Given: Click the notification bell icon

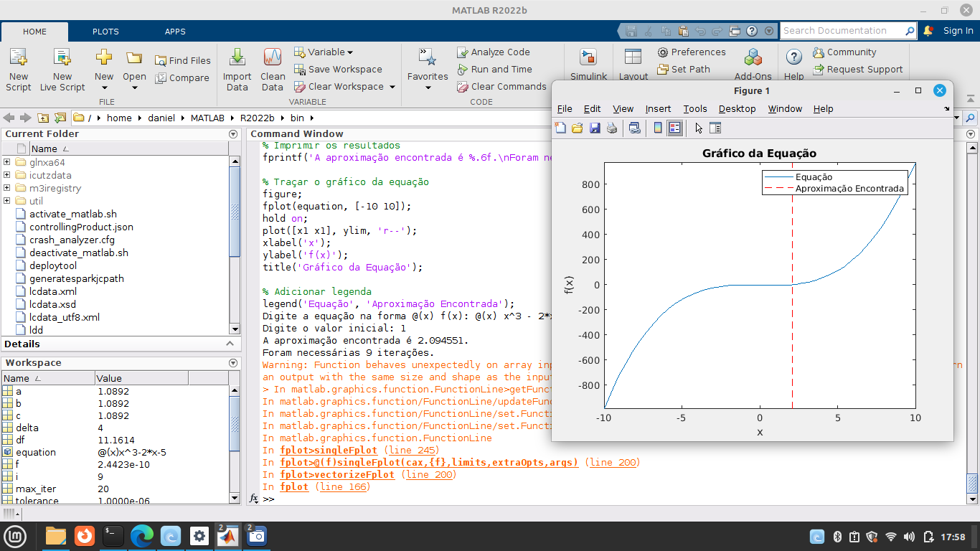Looking at the screenshot, I should [x=928, y=31].
